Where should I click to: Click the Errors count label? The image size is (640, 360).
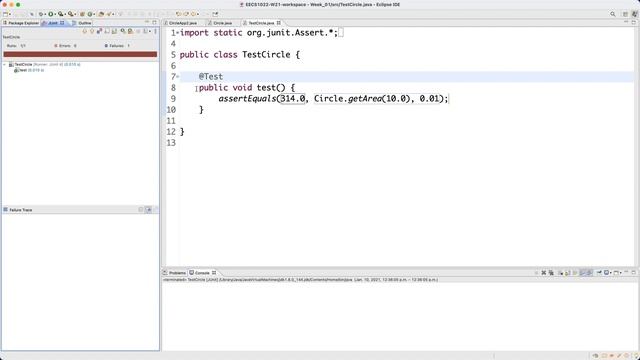coord(65,46)
